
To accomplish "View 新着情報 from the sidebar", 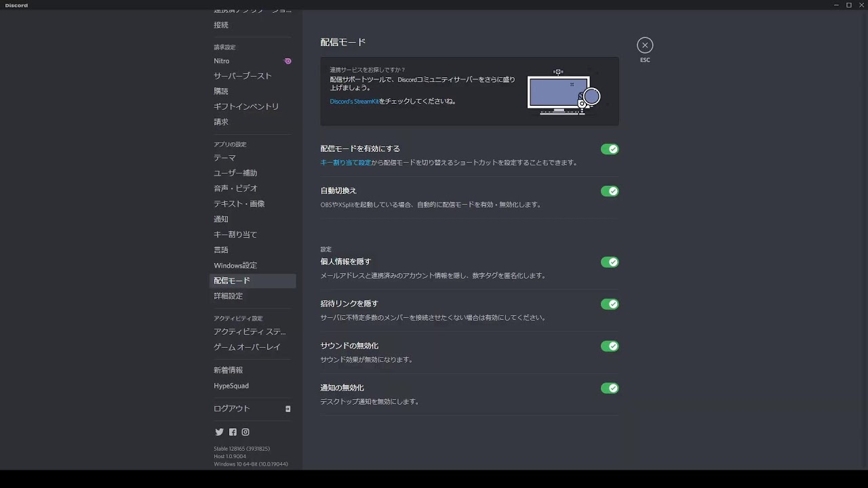I will tap(252, 370).
